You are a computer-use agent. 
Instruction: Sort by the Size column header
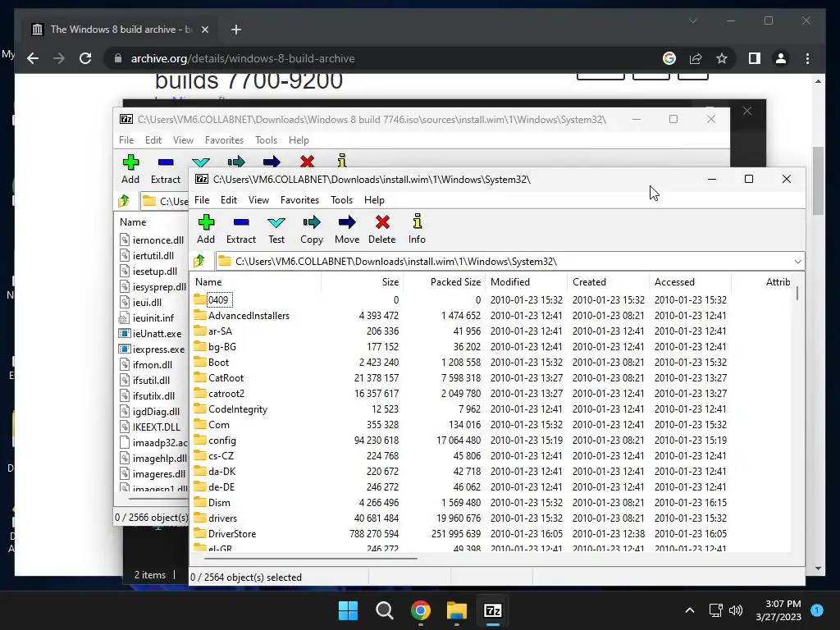[362, 282]
